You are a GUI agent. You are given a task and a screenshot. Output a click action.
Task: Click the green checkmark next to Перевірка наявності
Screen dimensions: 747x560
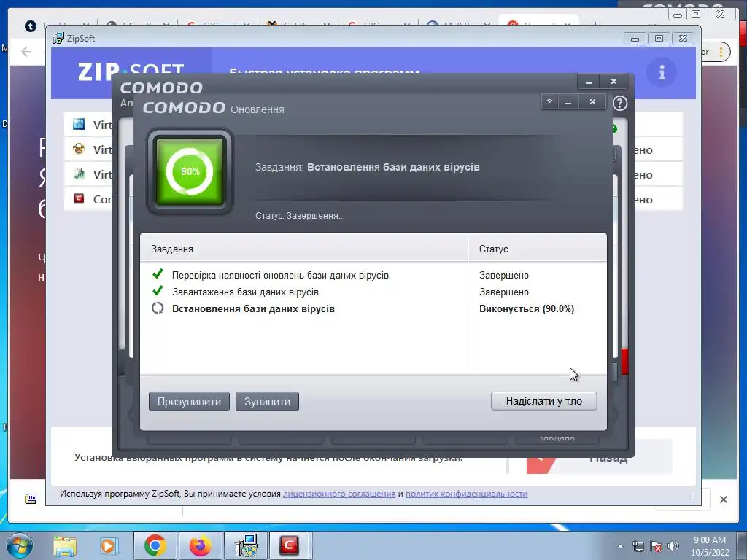click(x=158, y=274)
